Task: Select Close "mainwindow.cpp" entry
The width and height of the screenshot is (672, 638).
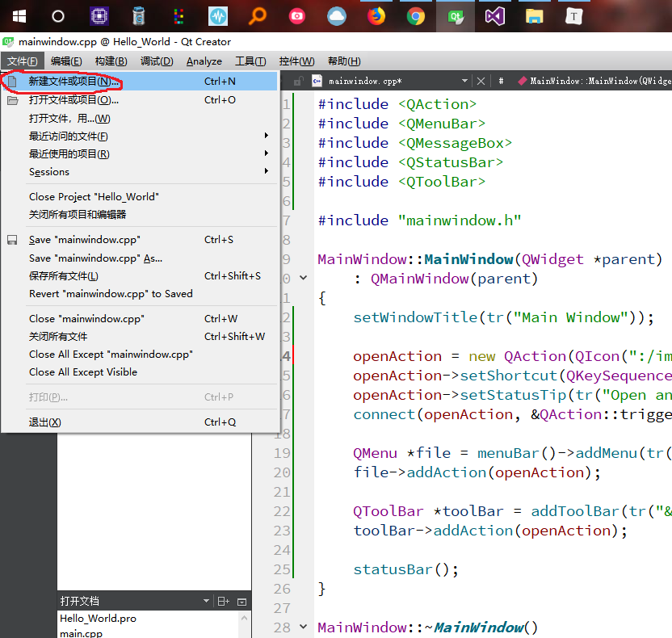Action: (x=140, y=319)
